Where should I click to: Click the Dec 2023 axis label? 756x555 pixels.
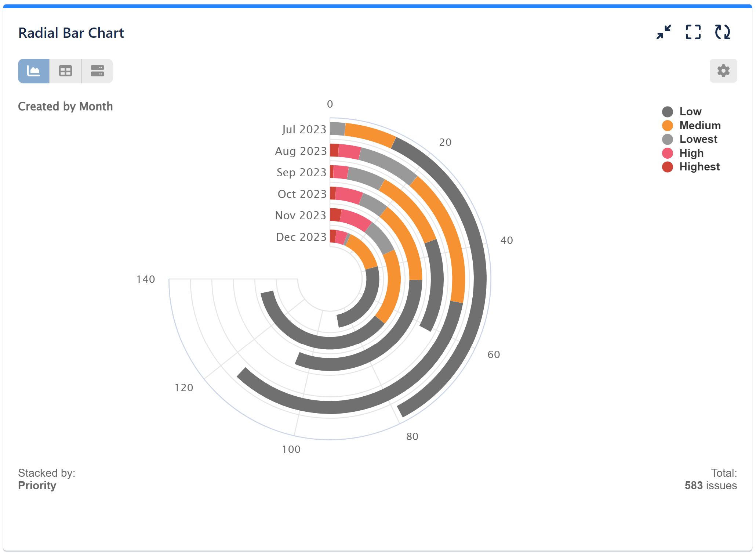point(301,237)
